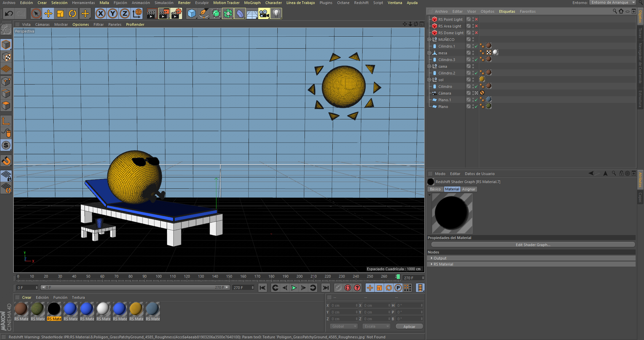Open Edit Render Settings gear clapperboard
Viewport: 644px width, 340px height.
click(176, 14)
